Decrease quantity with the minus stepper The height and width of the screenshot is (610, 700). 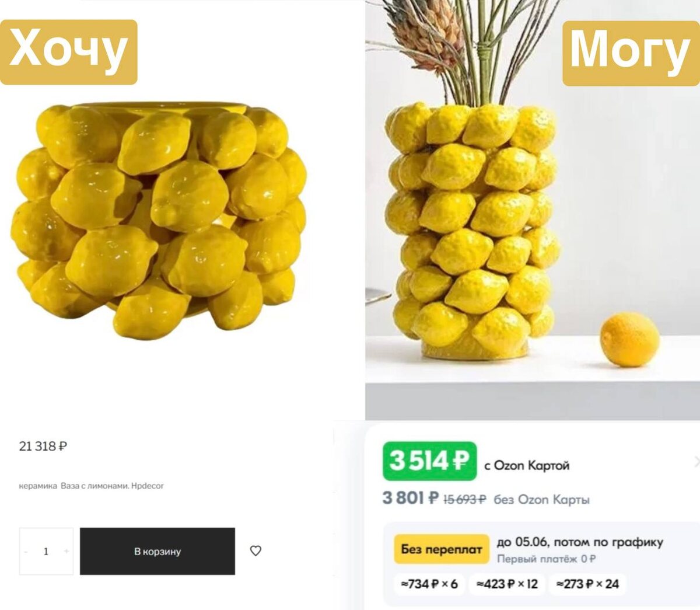pyautogui.click(x=26, y=552)
